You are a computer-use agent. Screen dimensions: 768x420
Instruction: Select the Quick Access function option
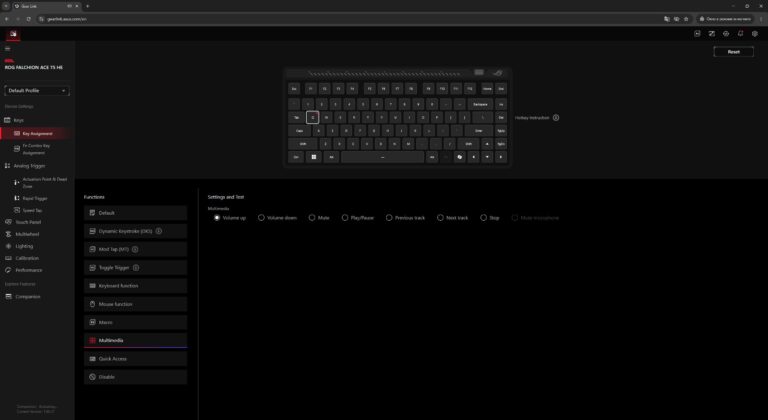click(135, 359)
